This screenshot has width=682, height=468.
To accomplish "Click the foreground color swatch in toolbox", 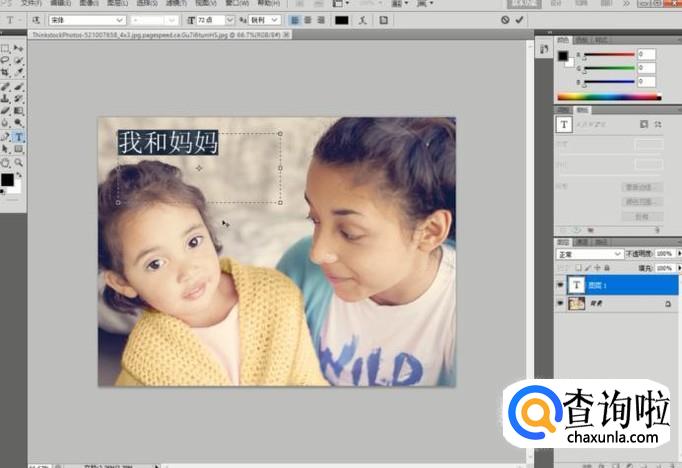I will pyautogui.click(x=6, y=179).
